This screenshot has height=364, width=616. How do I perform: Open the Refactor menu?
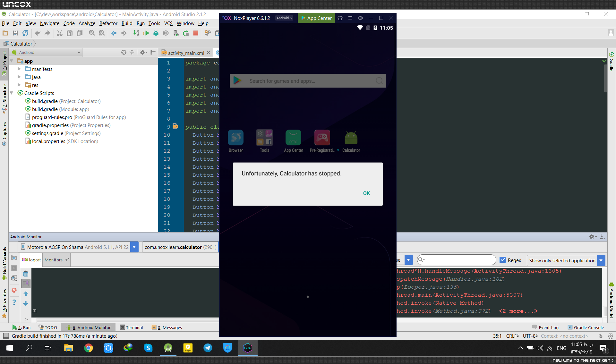[108, 23]
